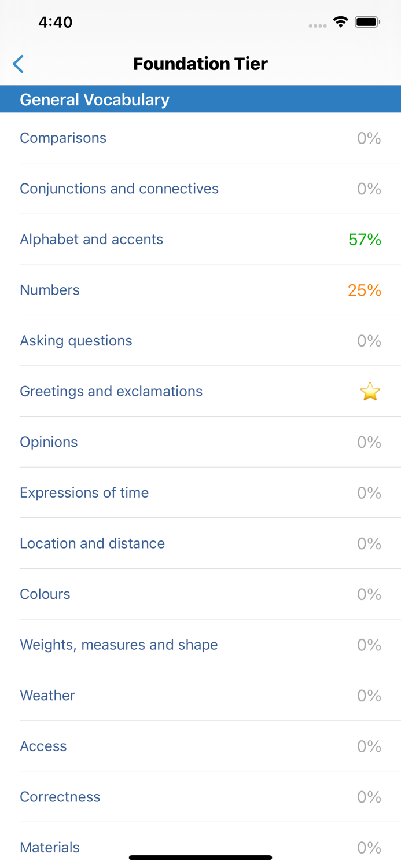Image resolution: width=401 pixels, height=868 pixels.
Task: Open the Conjunctions and connectives topic
Action: (x=119, y=189)
